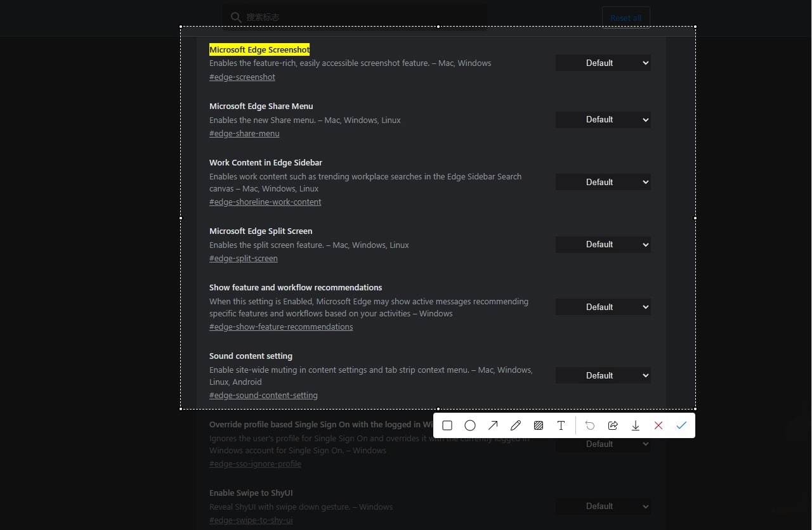Screen dimensions: 812x530
Task: Open the #edge-screenshot link
Action: (x=242, y=77)
